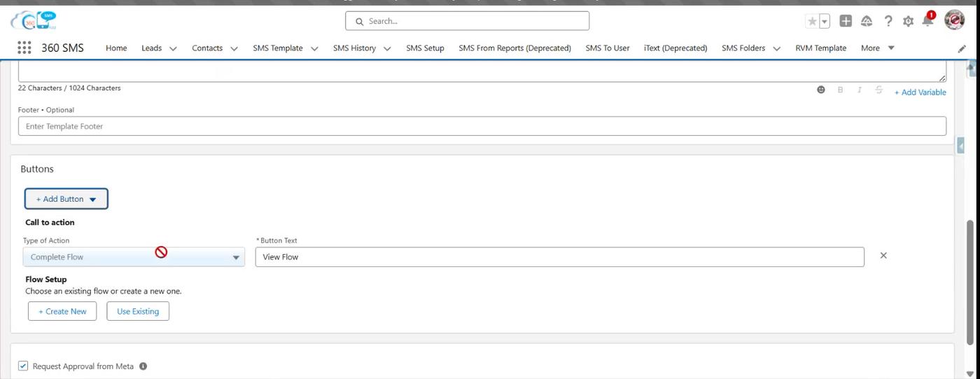
Task: Click the 'Footer • Optional' label
Action: click(46, 110)
